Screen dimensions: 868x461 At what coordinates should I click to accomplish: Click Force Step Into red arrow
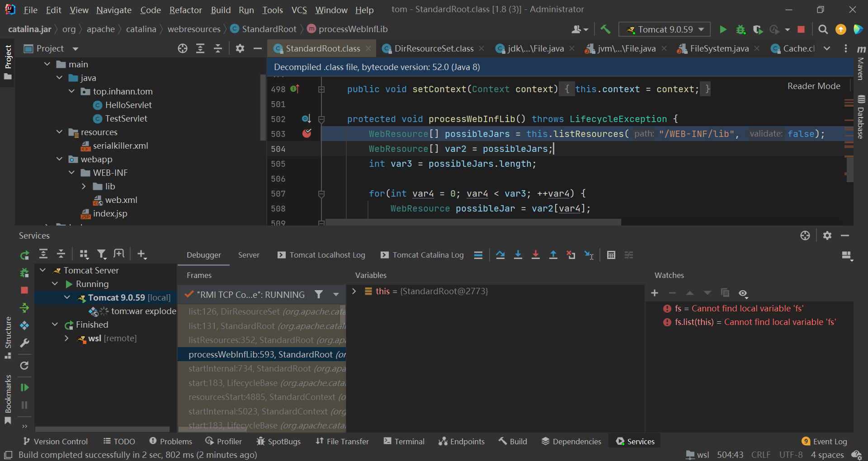point(536,255)
